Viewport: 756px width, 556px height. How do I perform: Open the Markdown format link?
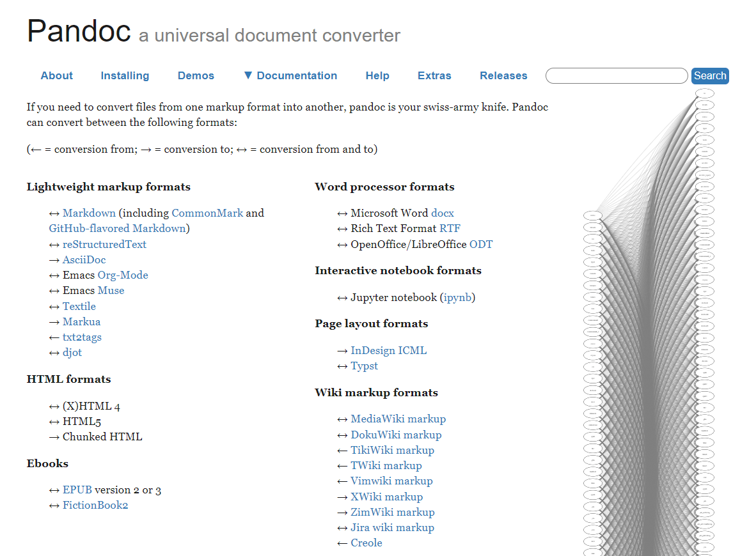pyautogui.click(x=89, y=213)
